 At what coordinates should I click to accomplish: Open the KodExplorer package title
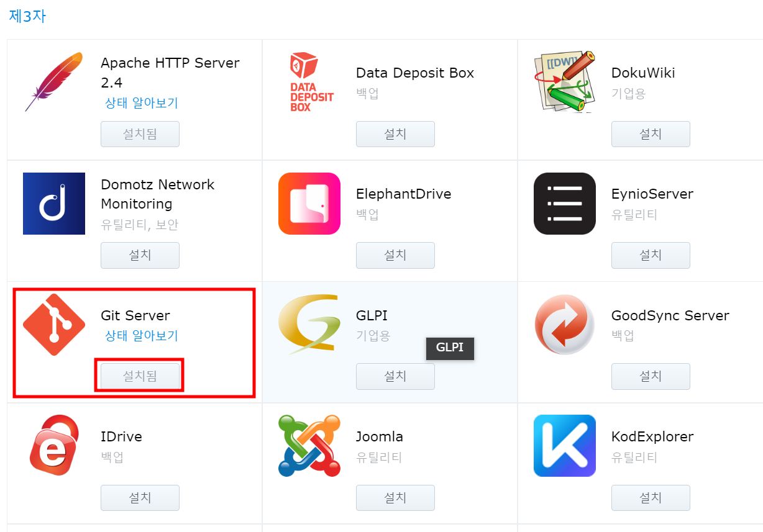click(x=652, y=437)
